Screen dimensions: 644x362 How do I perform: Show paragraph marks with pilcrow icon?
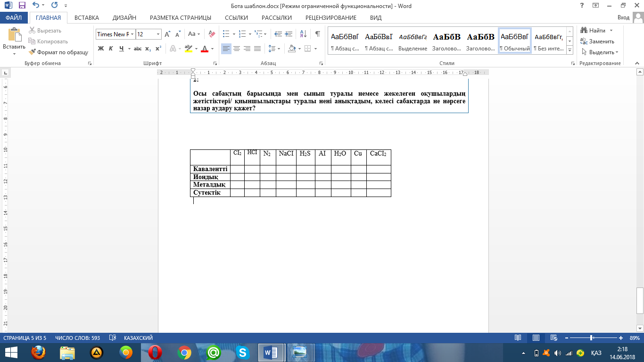(317, 34)
